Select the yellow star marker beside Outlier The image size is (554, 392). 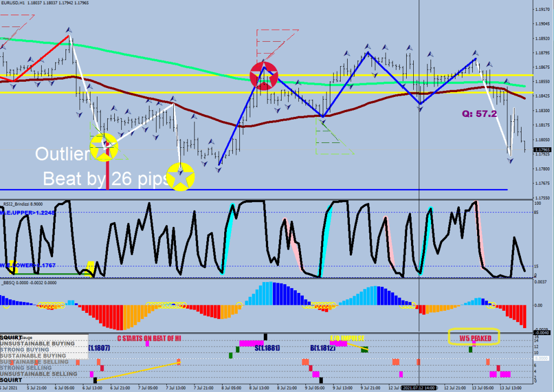[103, 147]
